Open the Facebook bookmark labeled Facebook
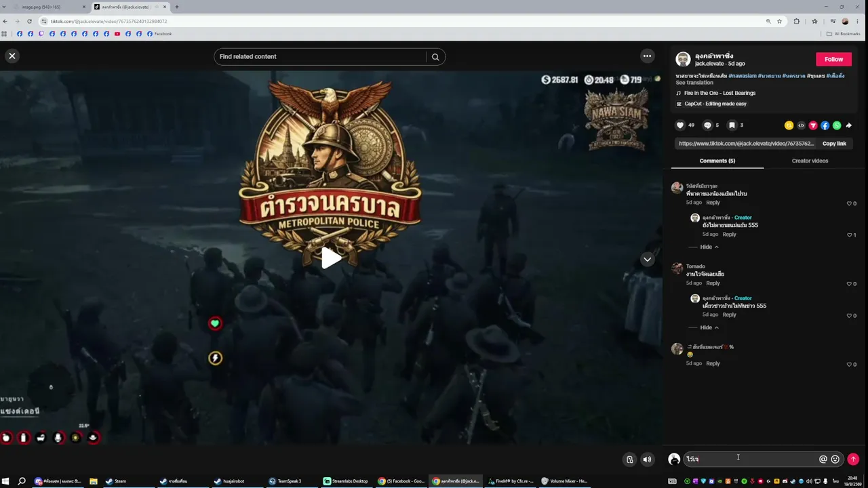 [x=159, y=34]
